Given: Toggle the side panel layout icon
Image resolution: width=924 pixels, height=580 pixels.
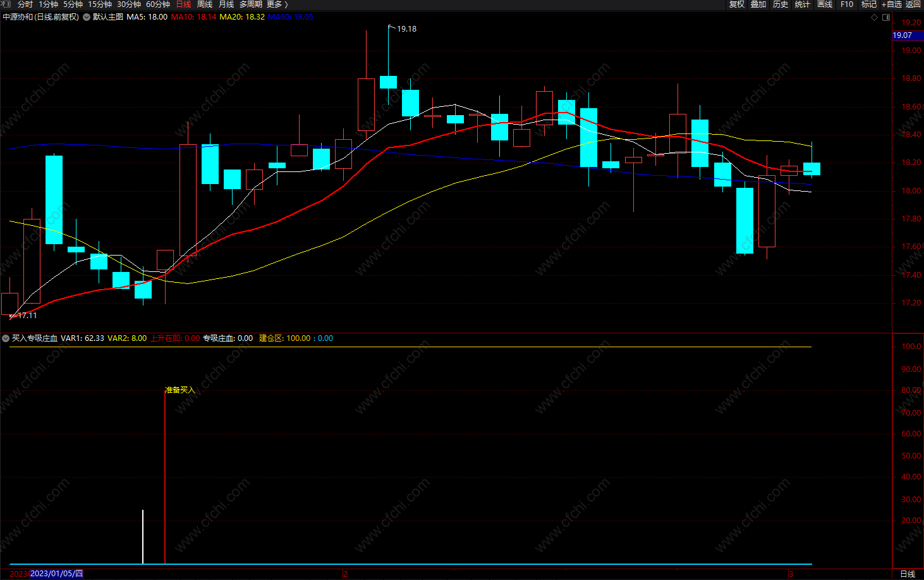Looking at the screenshot, I should (886, 17).
